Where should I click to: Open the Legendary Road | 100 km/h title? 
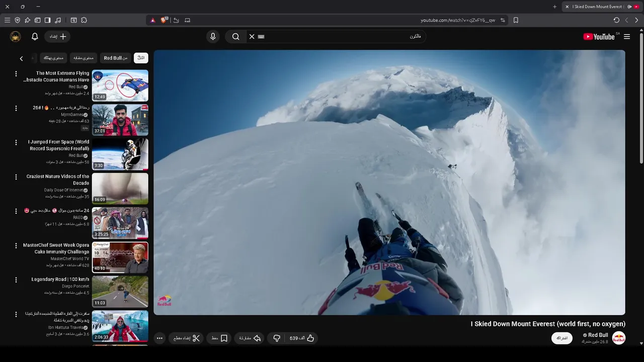coord(60,280)
